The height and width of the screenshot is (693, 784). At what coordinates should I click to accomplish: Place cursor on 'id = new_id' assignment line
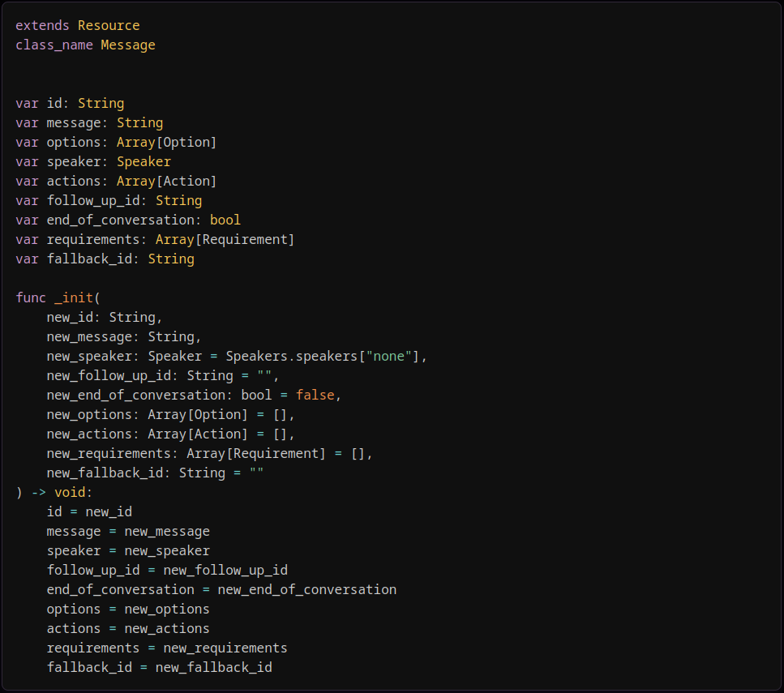pos(89,511)
